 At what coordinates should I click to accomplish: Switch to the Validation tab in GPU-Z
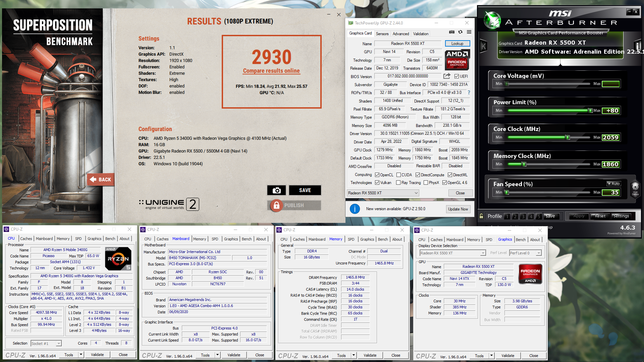tap(421, 34)
